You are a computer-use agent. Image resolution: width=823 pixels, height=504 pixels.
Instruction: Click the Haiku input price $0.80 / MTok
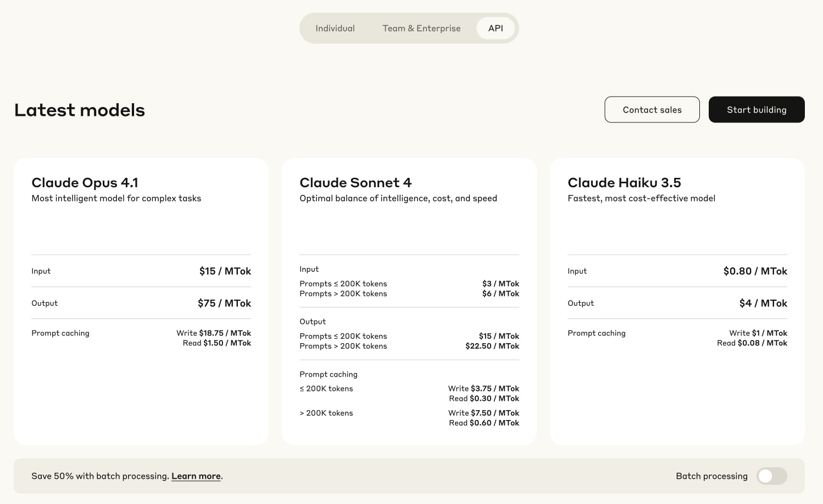(755, 271)
